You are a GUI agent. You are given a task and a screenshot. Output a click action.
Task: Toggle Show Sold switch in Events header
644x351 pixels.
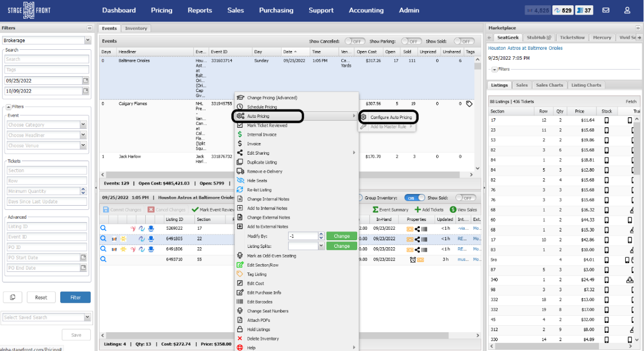[464, 41]
